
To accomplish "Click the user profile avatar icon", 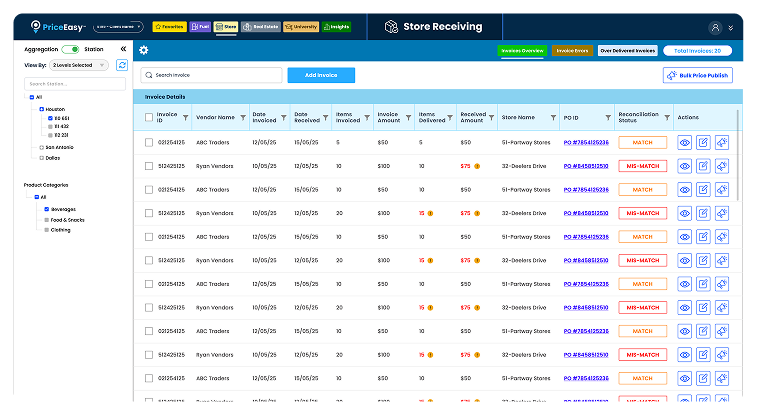I will tap(714, 27).
